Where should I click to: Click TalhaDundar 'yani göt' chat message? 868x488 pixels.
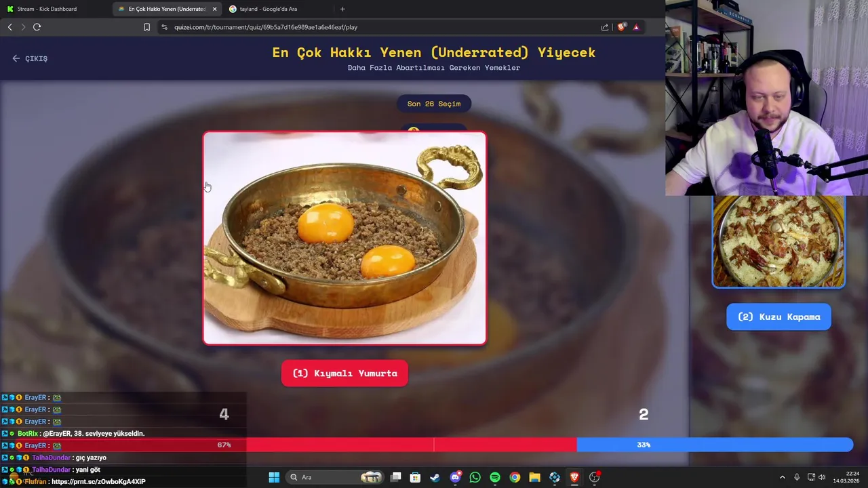pos(86,470)
